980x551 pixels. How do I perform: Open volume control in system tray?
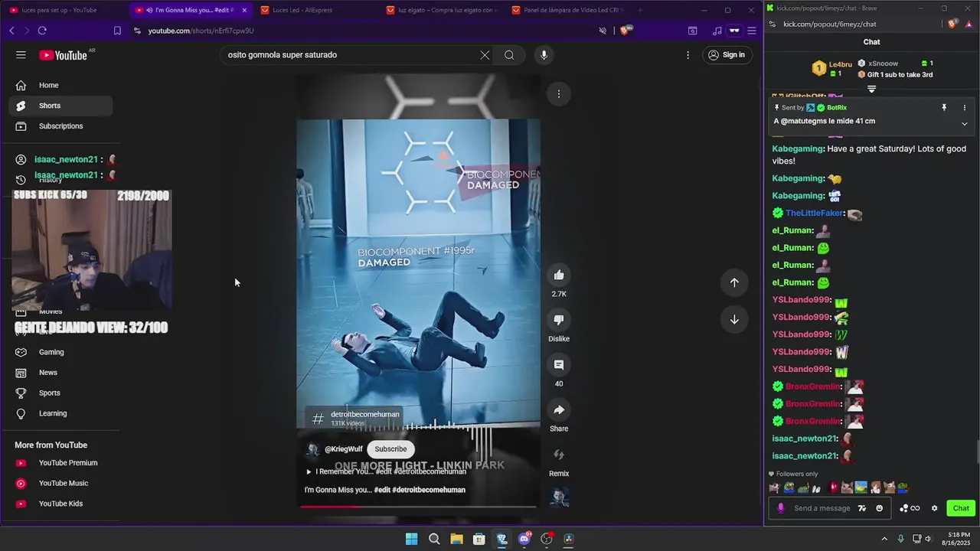coord(928,539)
